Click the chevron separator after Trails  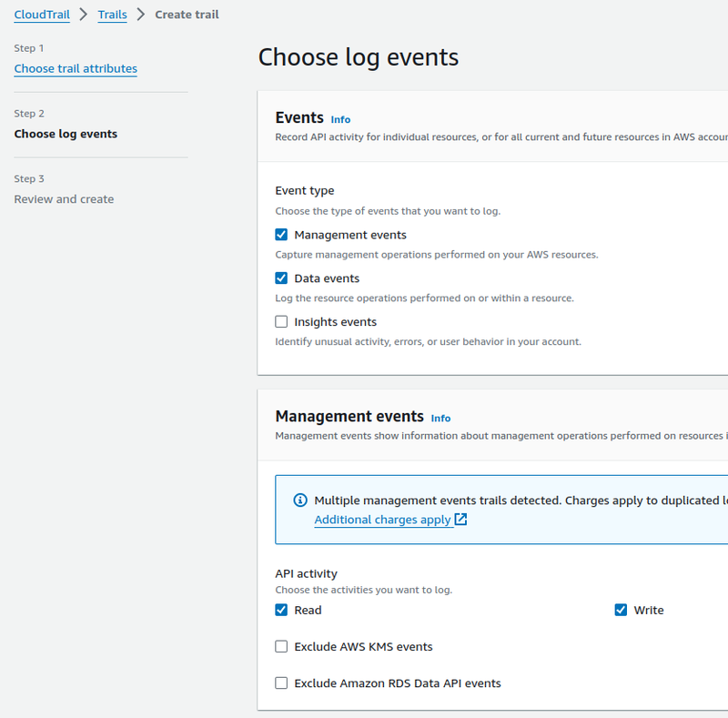point(141,15)
